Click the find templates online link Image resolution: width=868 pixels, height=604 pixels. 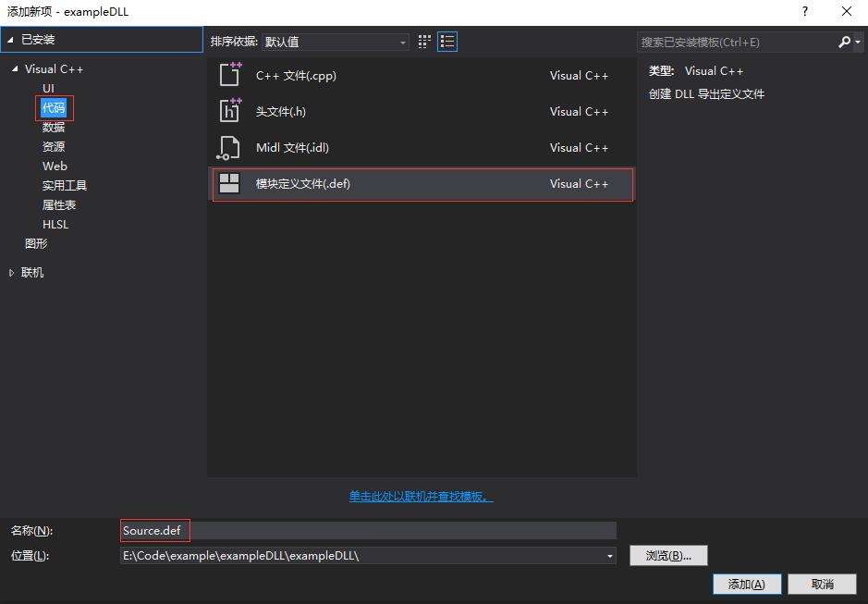(x=421, y=497)
